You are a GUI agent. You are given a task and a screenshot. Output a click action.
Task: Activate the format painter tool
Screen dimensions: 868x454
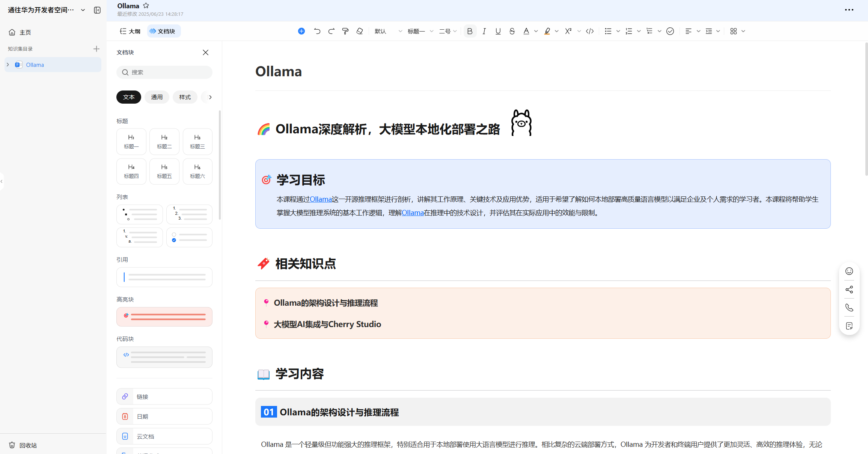click(x=345, y=31)
